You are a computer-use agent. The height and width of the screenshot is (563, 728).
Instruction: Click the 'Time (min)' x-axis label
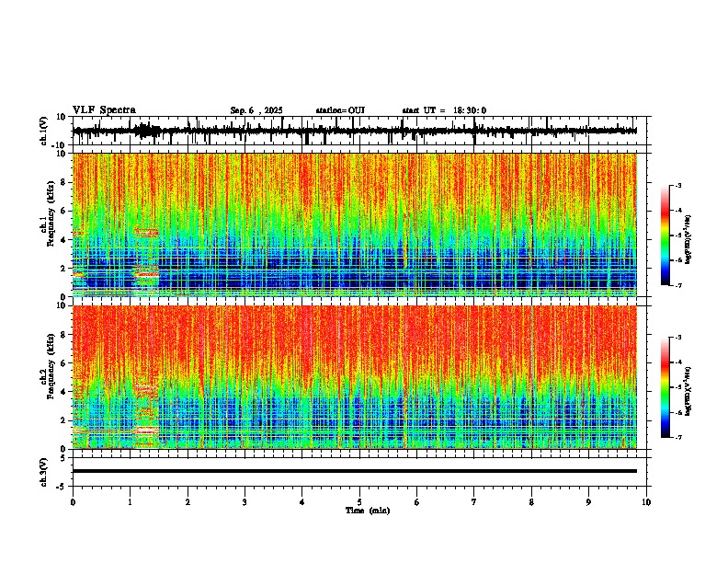pos(368,511)
